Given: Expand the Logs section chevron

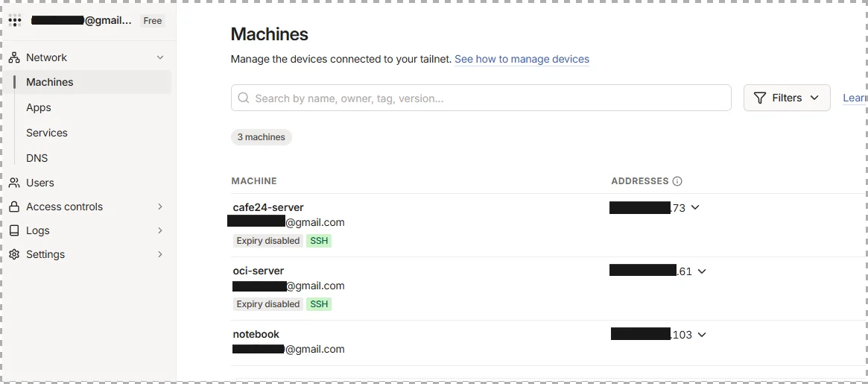Looking at the screenshot, I should coord(160,230).
